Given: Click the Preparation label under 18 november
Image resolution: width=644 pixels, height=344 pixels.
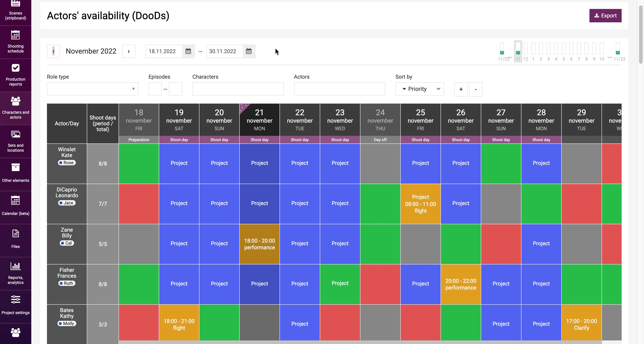Looking at the screenshot, I should click(x=139, y=140).
